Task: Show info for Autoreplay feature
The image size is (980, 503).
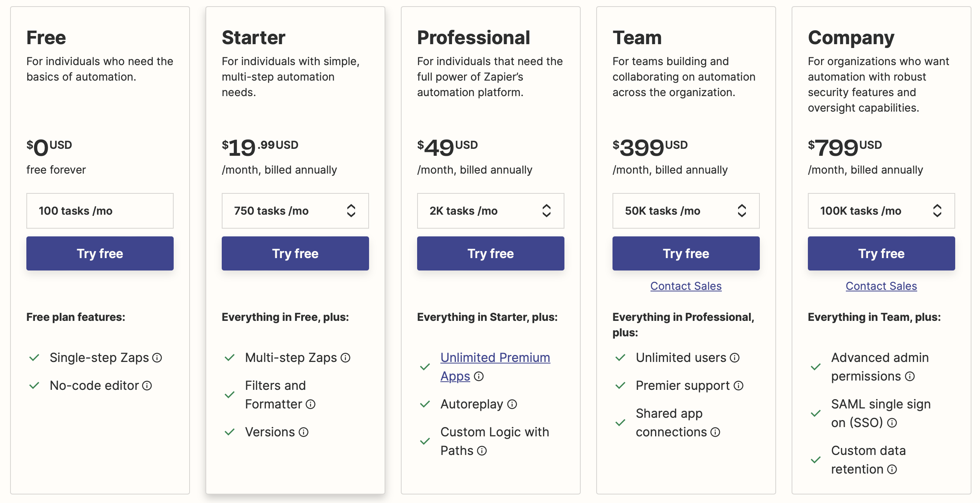Action: (x=512, y=404)
